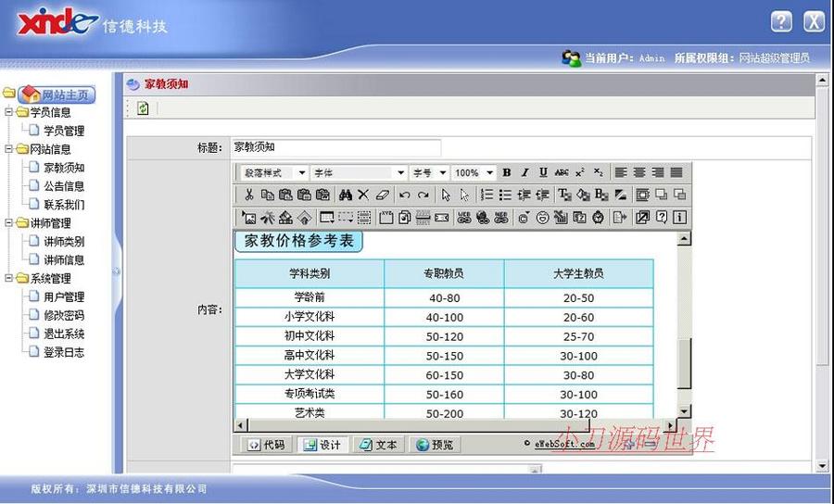Toggle underline formatting in the editor
Viewport: 834px width, 504px height.
click(543, 172)
